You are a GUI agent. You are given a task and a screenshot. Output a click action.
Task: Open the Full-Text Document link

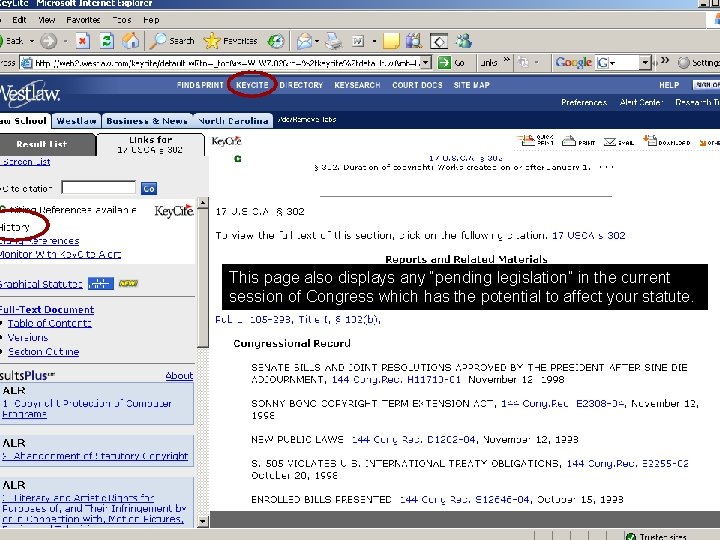(x=47, y=309)
